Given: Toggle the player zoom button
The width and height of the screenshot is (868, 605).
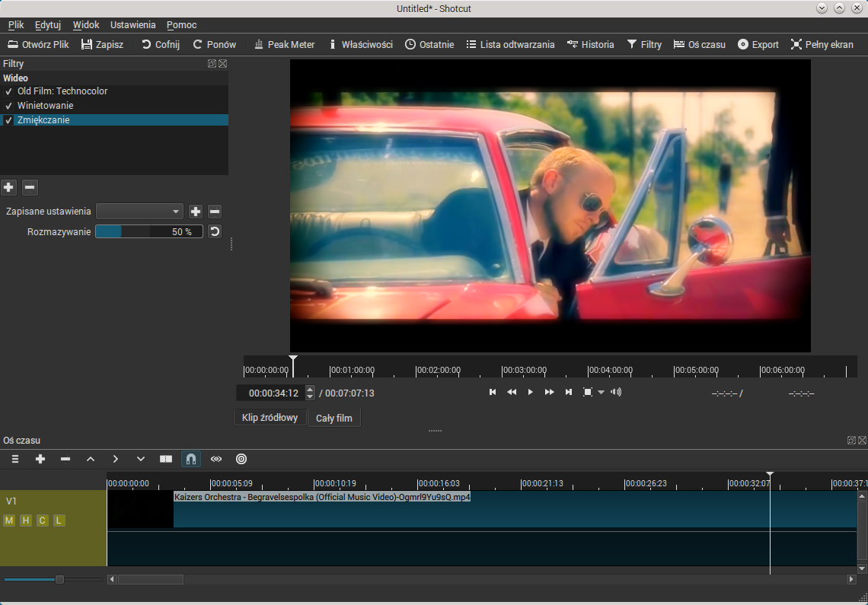Looking at the screenshot, I should 588,392.
